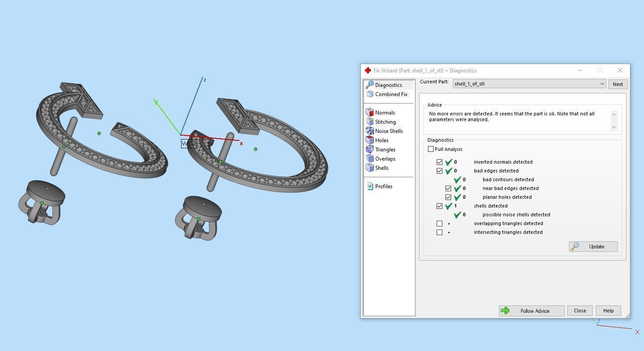Enable overlapping triangles detected checkbox
This screenshot has height=351, width=644.
click(x=439, y=223)
